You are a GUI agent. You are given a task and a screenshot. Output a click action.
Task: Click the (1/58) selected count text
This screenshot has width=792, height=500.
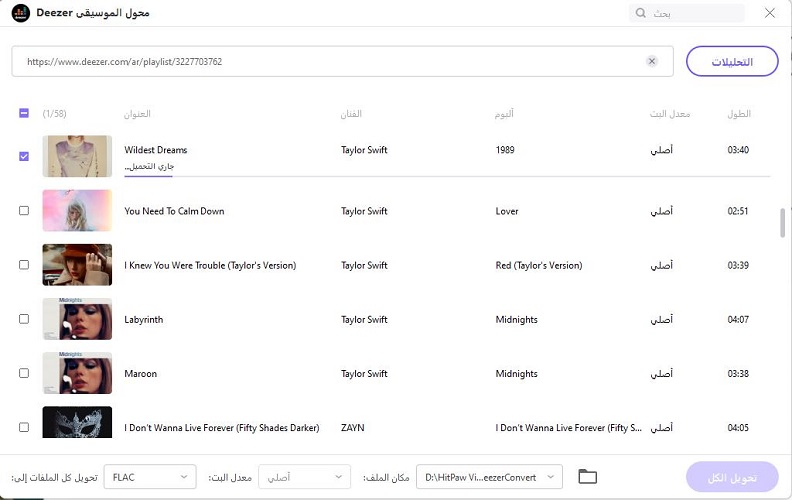[55, 114]
